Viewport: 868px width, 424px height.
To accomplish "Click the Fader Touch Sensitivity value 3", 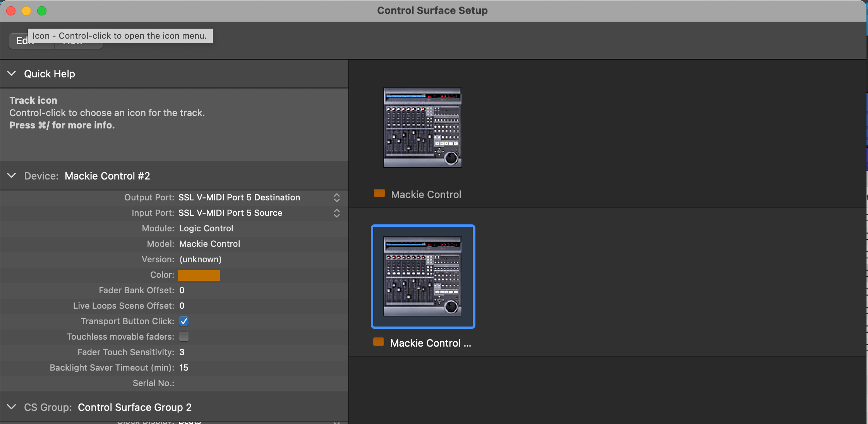I will click(x=182, y=352).
